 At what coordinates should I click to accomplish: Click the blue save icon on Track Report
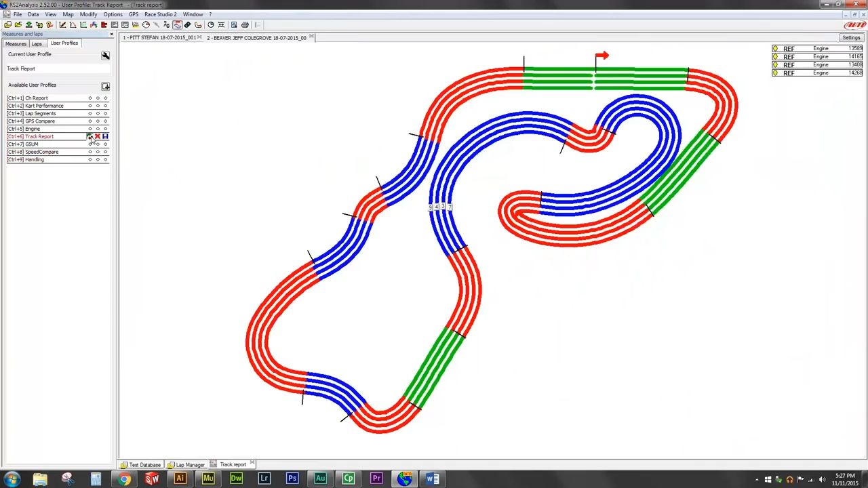[105, 137]
